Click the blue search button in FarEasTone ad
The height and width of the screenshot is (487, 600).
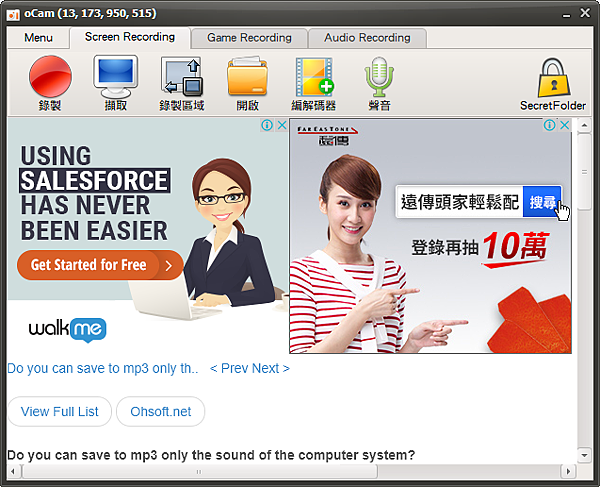pyautogui.click(x=542, y=202)
